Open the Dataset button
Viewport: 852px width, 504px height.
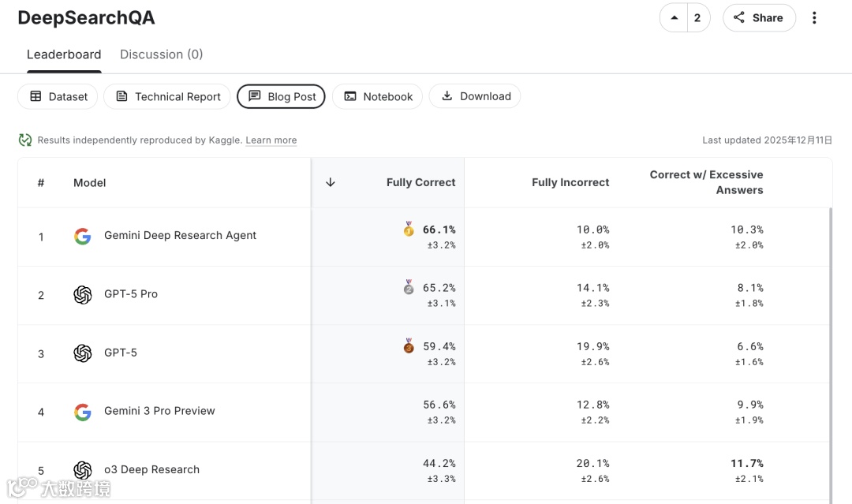(58, 96)
